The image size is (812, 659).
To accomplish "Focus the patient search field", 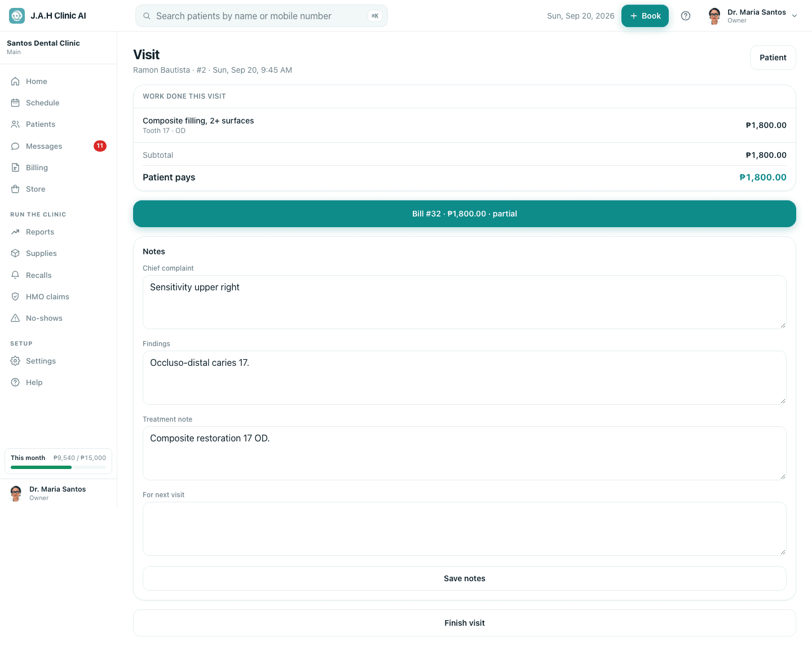I will 262,16.
